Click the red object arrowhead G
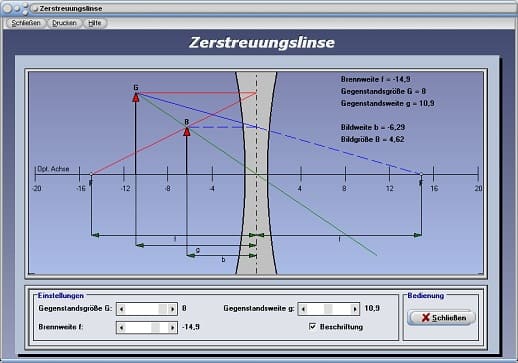 click(136, 97)
